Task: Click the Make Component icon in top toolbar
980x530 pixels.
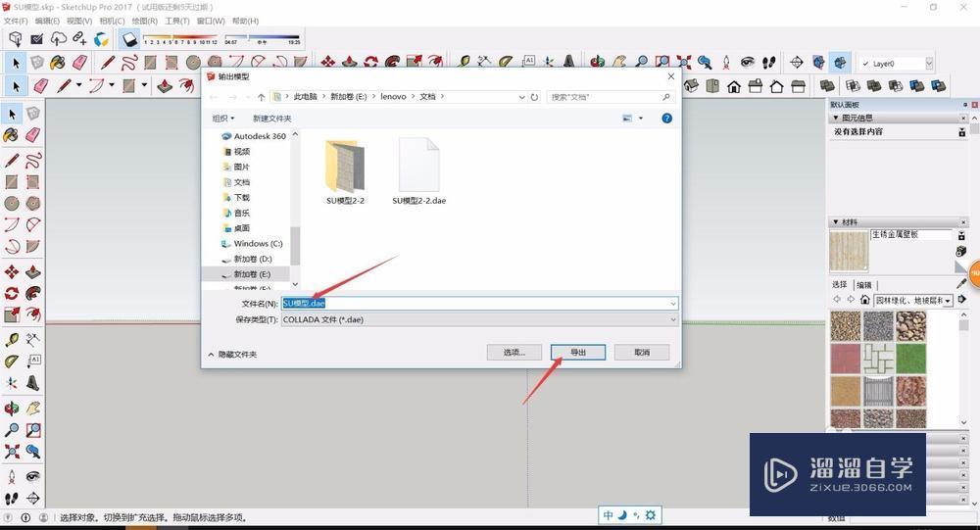Action: click(x=37, y=62)
